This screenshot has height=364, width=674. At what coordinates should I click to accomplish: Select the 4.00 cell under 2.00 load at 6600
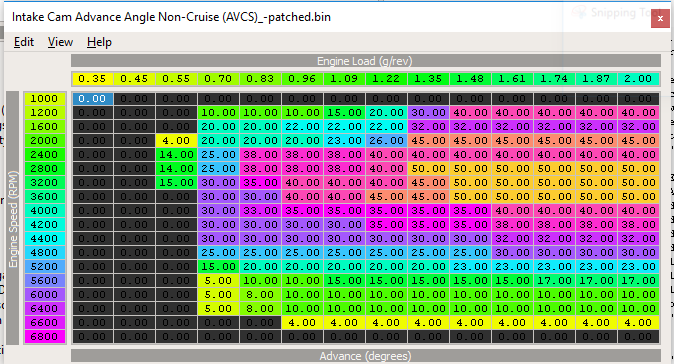click(638, 322)
